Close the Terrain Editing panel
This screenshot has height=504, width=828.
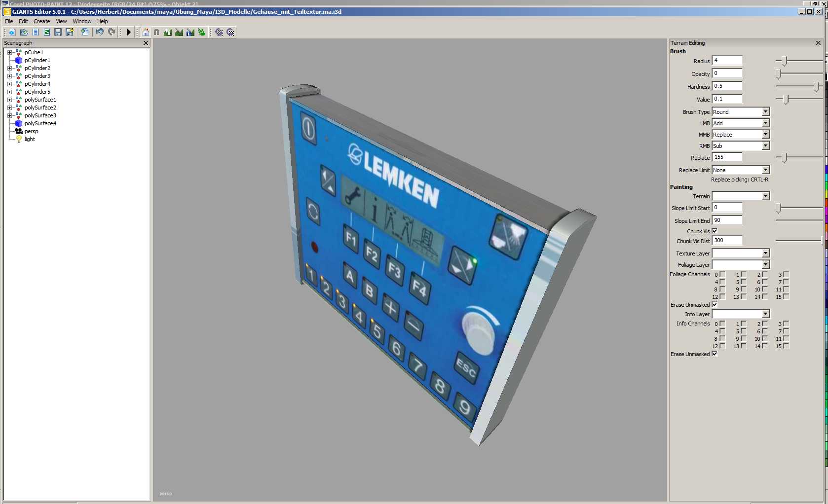coord(818,43)
